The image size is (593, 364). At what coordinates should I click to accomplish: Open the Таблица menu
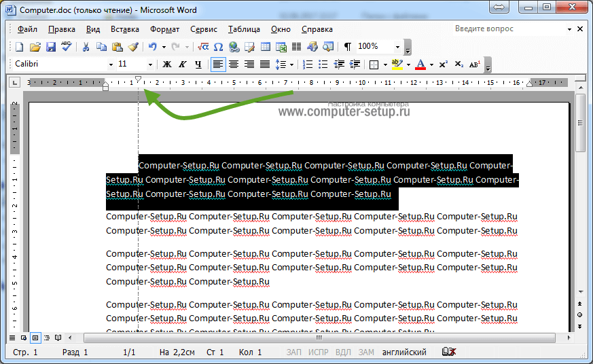coord(244,29)
